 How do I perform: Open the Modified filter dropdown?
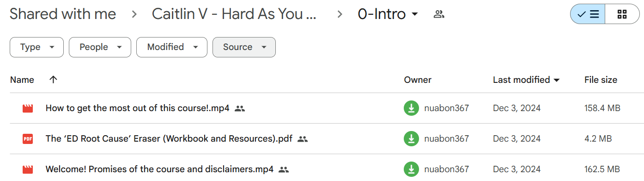tap(172, 47)
